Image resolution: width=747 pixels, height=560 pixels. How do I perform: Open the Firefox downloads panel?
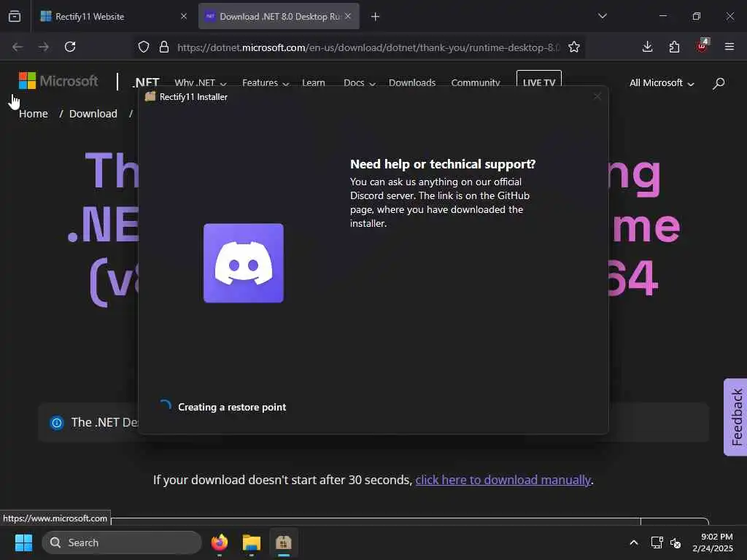(x=648, y=47)
